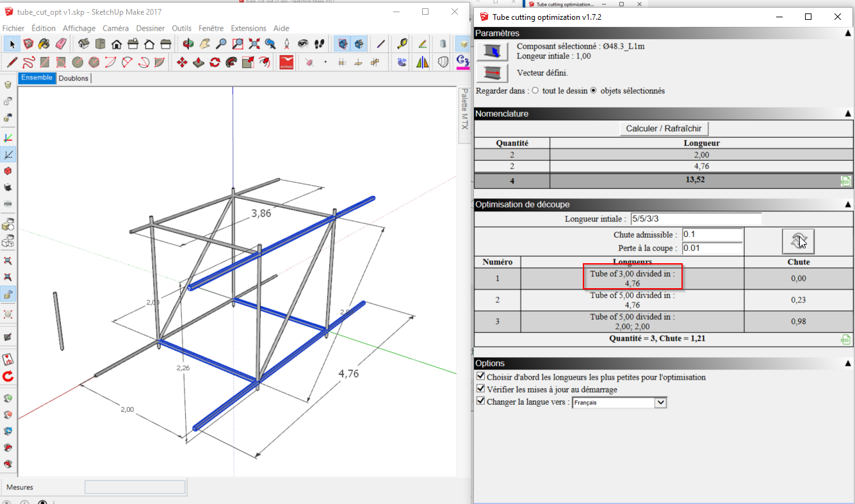Activate the Move tool
Image resolution: width=855 pixels, height=504 pixels.
182,62
